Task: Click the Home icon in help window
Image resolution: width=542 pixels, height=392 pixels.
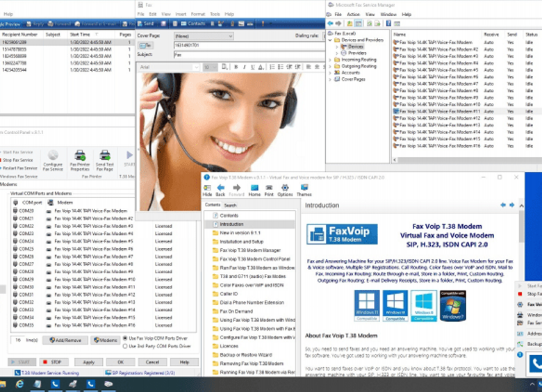Action: tap(254, 190)
